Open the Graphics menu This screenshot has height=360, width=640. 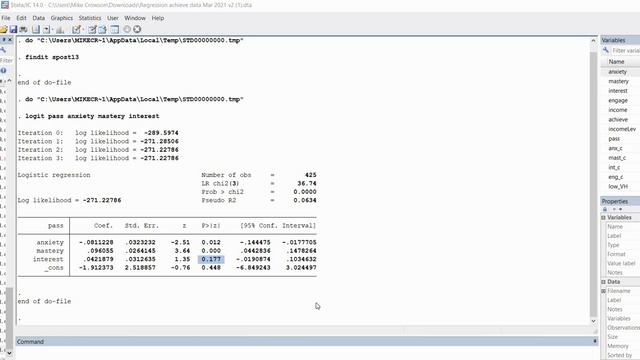pos(62,18)
